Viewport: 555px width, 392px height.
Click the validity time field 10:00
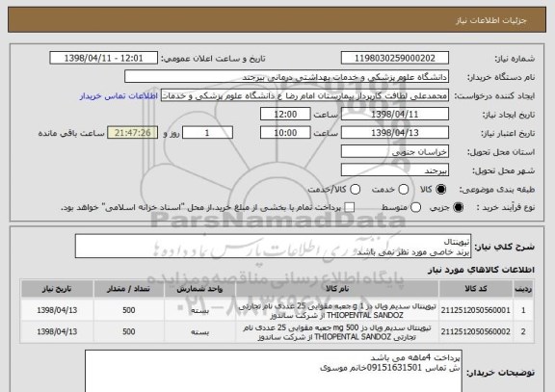[x=285, y=133]
